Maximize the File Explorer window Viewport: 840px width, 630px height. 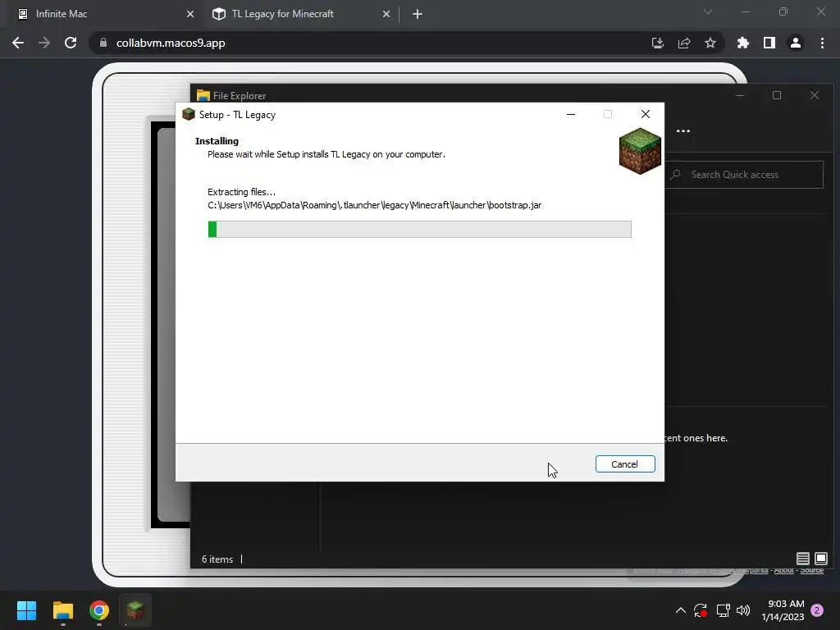(x=777, y=95)
